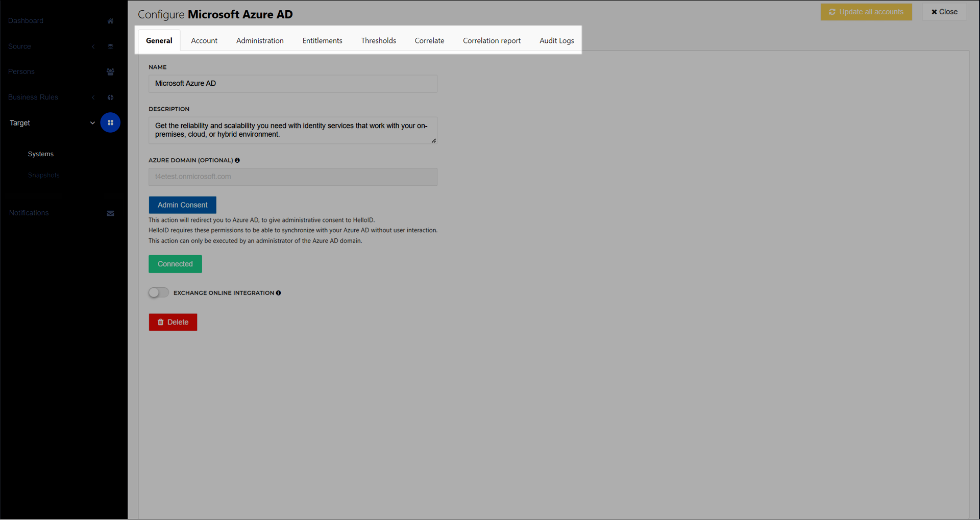Expand the Business Rules chevron
980x520 pixels.
click(93, 97)
